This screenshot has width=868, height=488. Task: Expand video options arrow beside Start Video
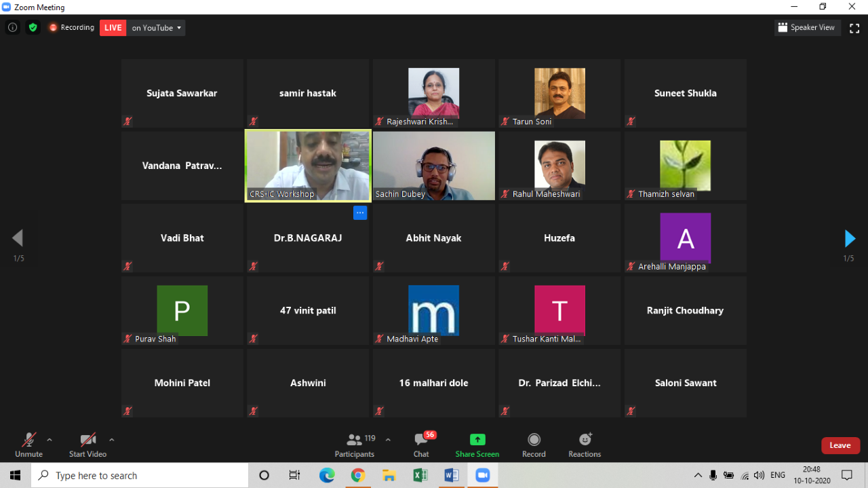point(112,440)
